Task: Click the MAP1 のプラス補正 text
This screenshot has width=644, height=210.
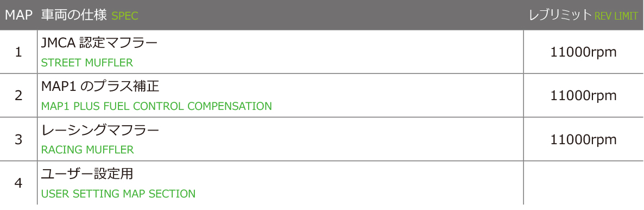Action: tap(100, 86)
